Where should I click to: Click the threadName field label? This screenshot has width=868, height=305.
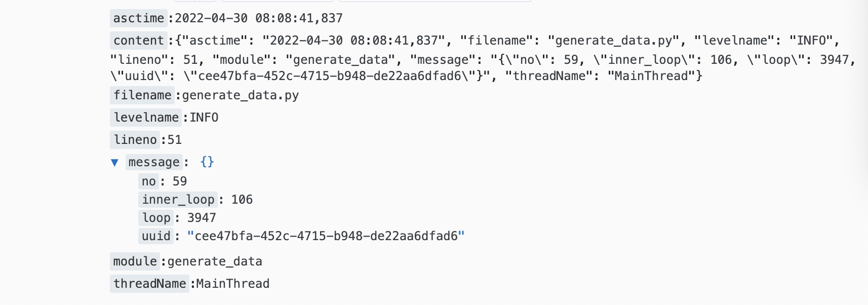click(x=150, y=284)
